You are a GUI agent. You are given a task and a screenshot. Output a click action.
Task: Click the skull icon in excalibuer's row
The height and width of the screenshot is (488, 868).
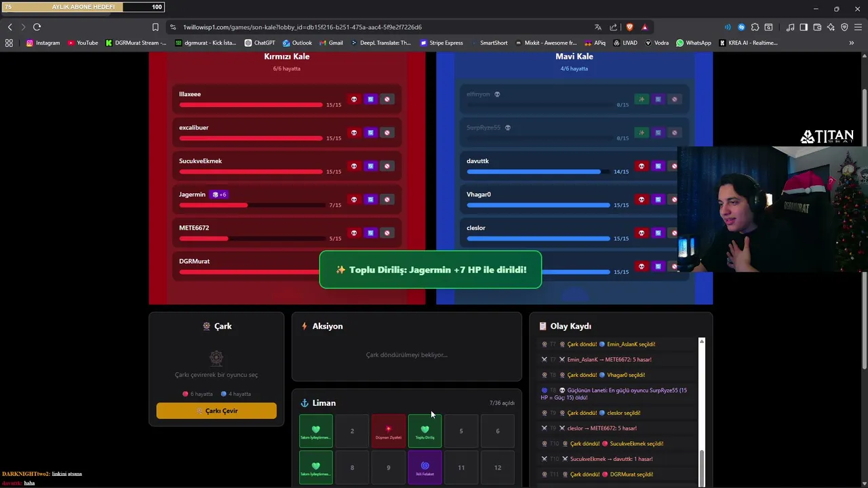click(353, 132)
